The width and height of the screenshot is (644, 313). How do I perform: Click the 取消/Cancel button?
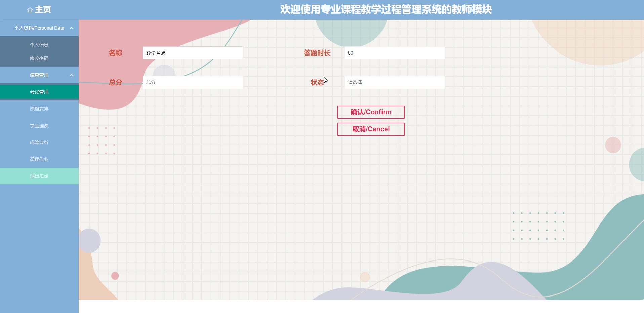(371, 129)
